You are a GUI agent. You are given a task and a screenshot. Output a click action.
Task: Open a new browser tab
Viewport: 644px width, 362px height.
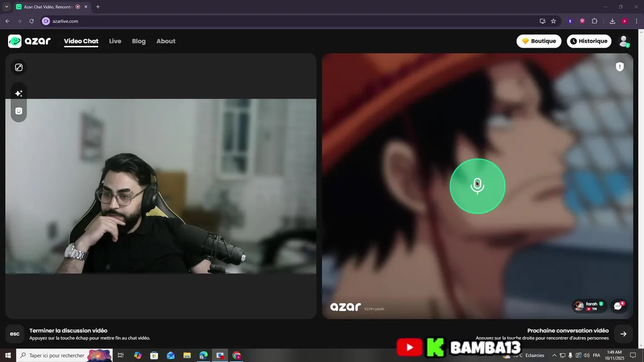(x=98, y=7)
